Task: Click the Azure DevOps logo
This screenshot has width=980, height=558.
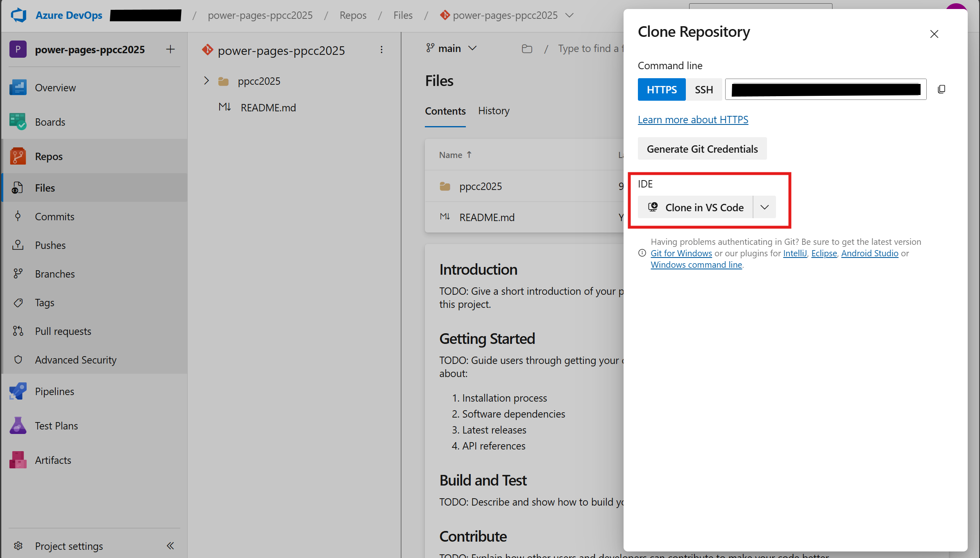Action: point(18,15)
